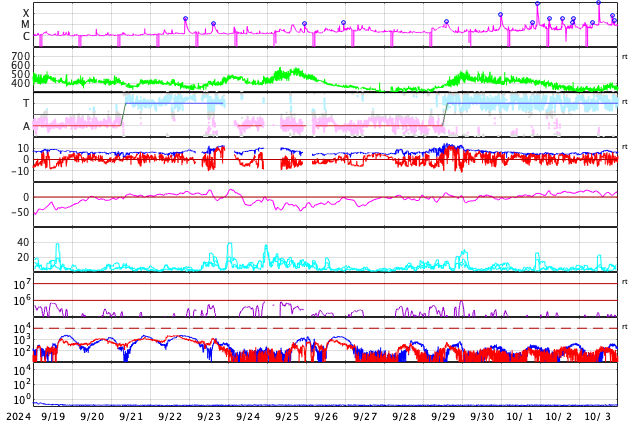634x424 pixels.
Task: Click the 10 tick on red-blue magnetic field panel
Action: [x=23, y=148]
